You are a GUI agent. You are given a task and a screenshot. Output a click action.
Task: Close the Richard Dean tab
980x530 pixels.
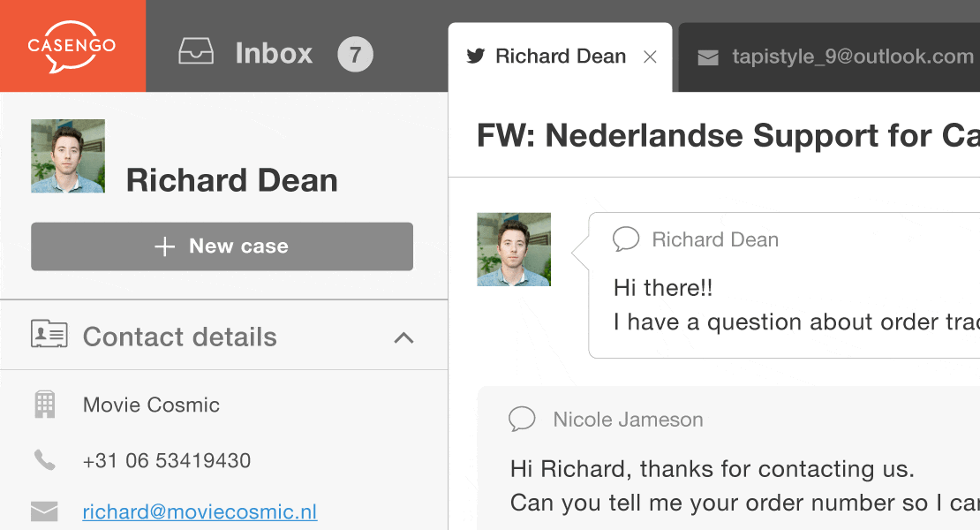(x=650, y=57)
